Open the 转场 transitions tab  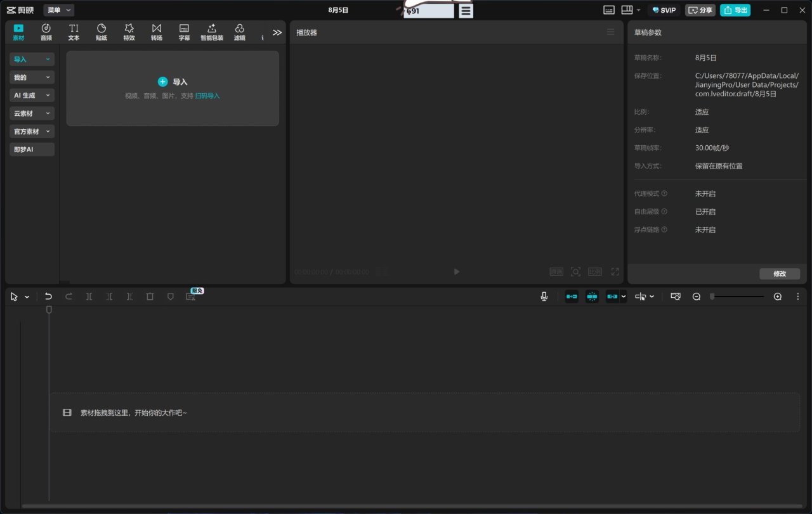157,32
